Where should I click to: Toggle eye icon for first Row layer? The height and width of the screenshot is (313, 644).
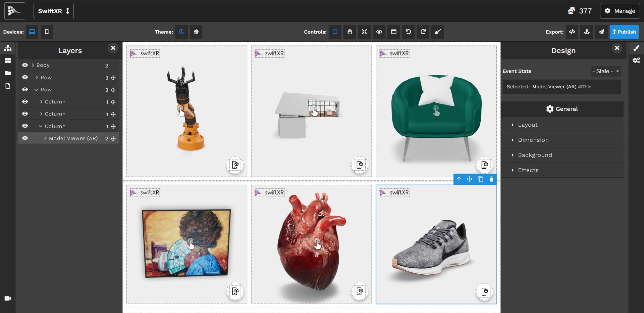click(x=25, y=78)
